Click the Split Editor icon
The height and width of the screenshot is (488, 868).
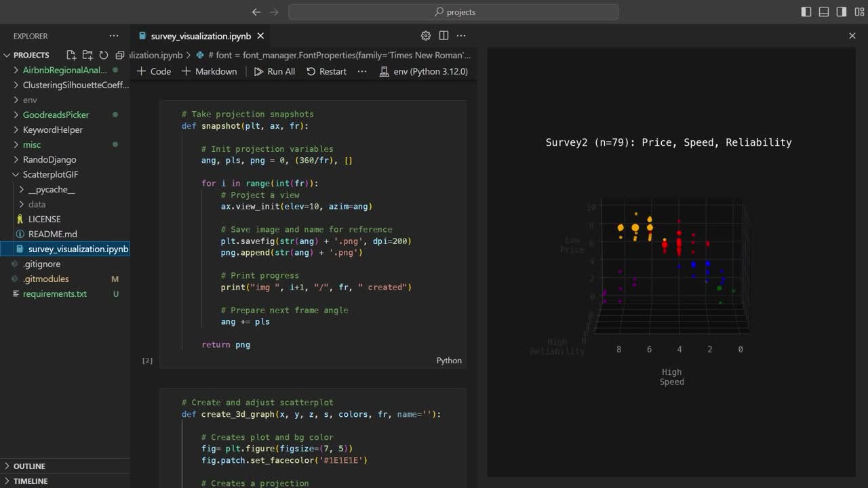[443, 36]
